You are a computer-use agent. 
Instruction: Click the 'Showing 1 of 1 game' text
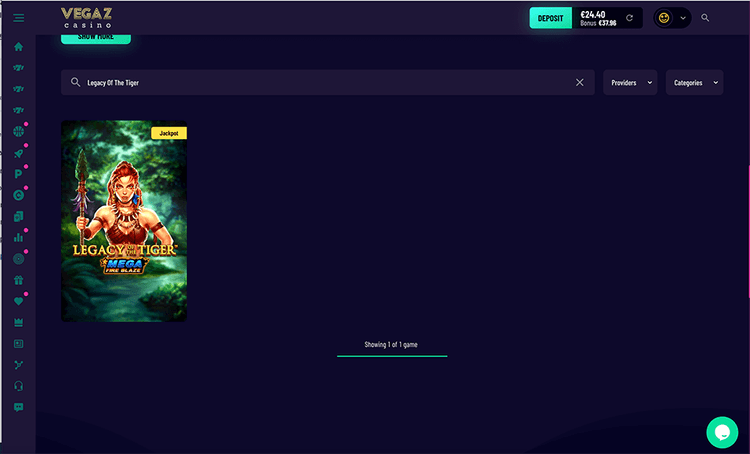(391, 344)
